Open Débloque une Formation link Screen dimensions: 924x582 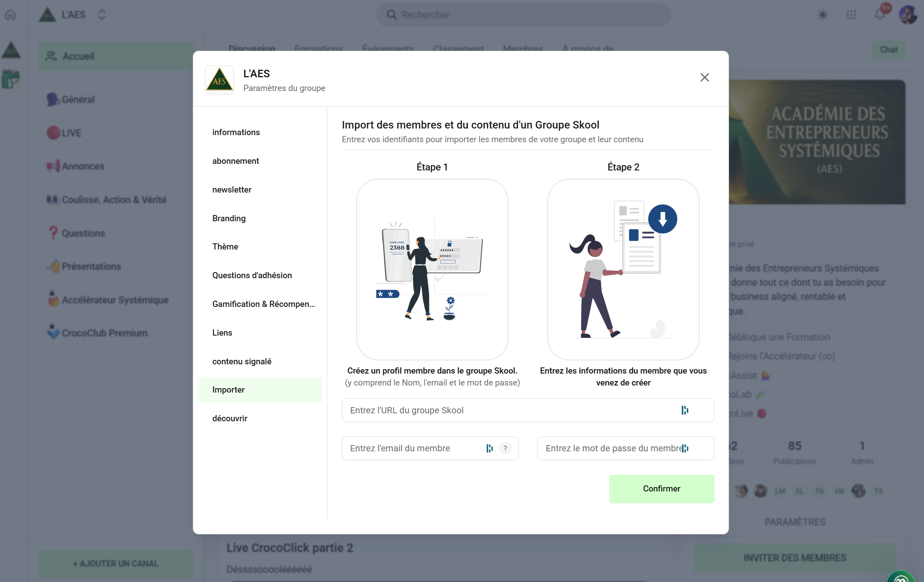779,337
